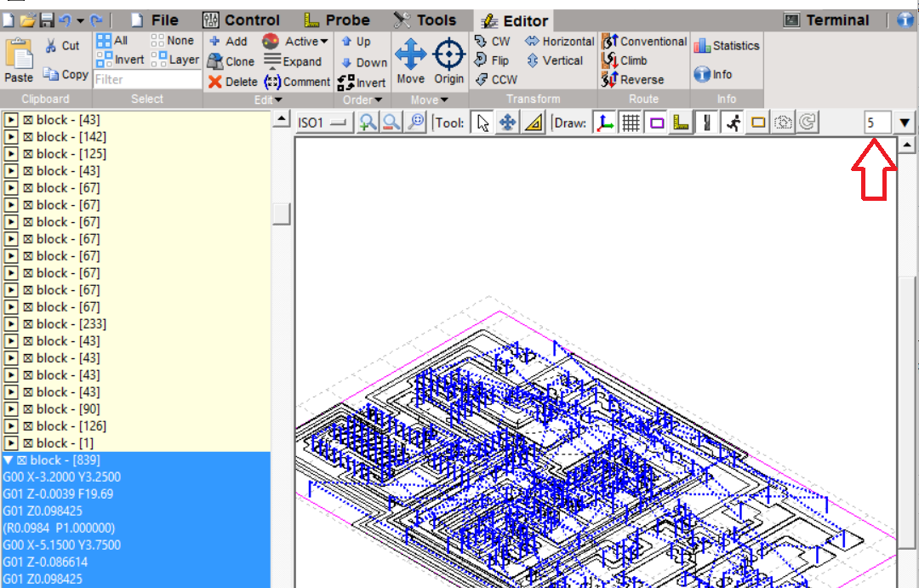Switch to the File tab
919x588 pixels.
(155, 20)
